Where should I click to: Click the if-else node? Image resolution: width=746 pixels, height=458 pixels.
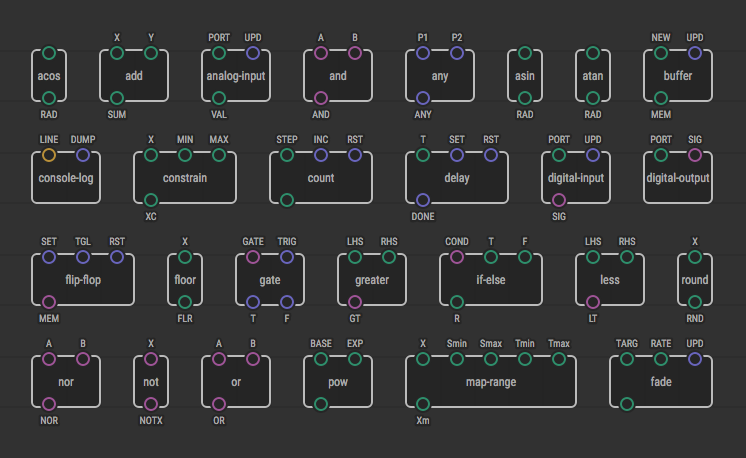(490, 280)
